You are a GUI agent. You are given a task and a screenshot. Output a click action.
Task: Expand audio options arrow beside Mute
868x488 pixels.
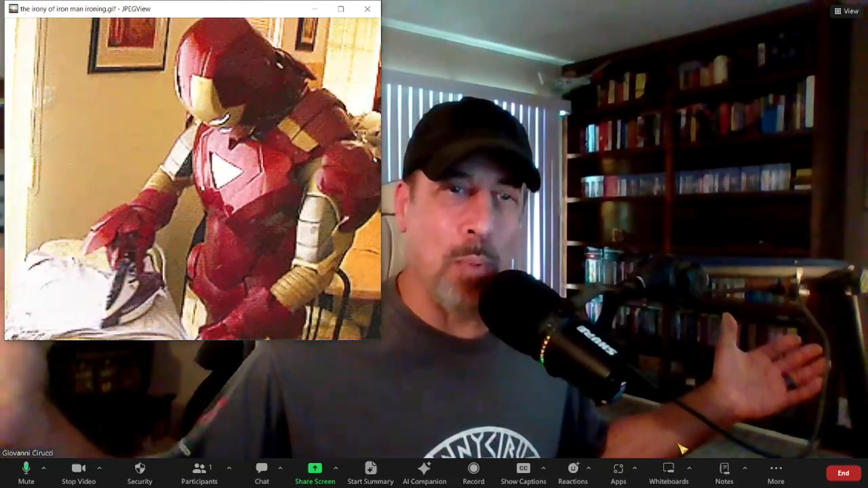click(x=43, y=468)
